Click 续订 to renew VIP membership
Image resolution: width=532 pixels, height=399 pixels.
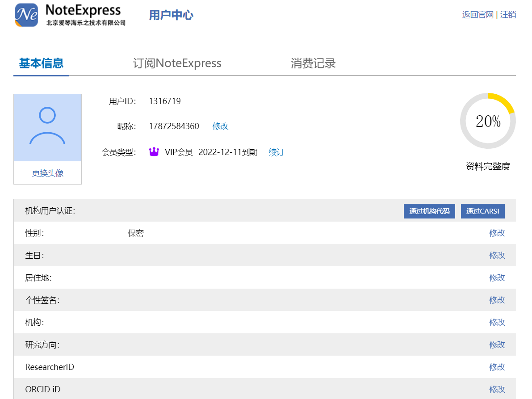[x=276, y=152]
